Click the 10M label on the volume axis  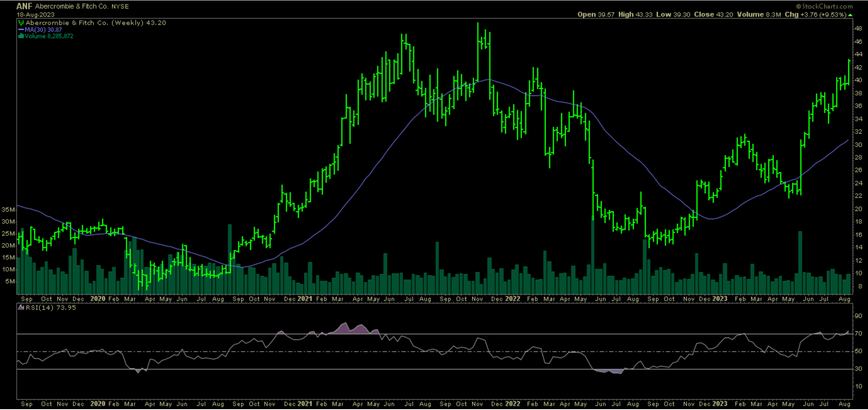coord(8,269)
